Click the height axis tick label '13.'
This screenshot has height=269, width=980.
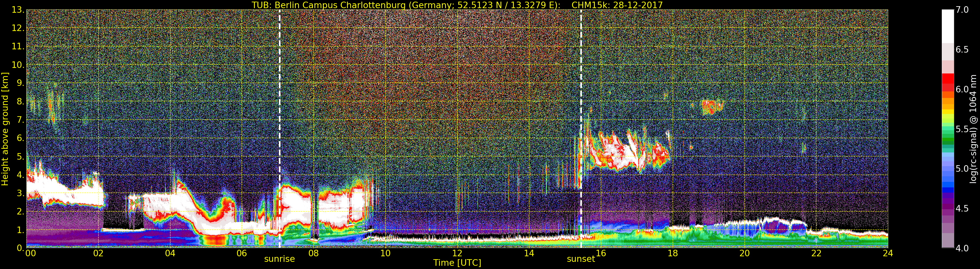coord(18,10)
